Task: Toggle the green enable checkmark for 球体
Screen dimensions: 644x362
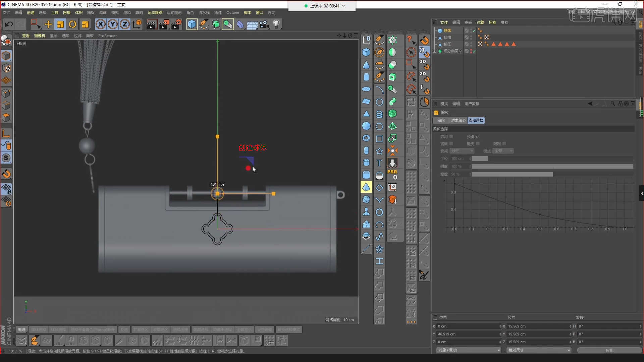Action: [474, 31]
